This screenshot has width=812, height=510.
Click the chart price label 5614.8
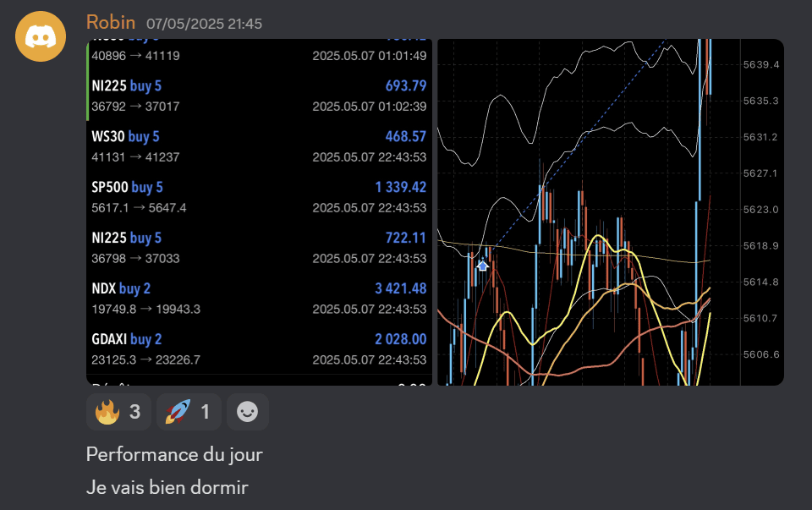(761, 282)
